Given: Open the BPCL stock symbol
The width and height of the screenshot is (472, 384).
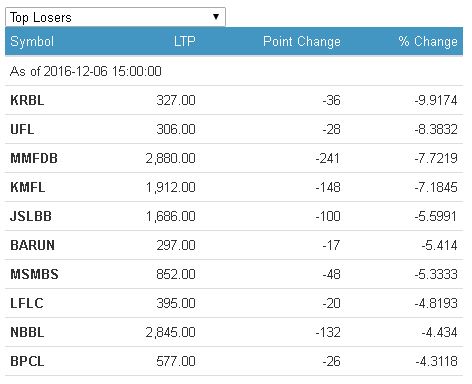Looking at the screenshot, I should 27,361.
